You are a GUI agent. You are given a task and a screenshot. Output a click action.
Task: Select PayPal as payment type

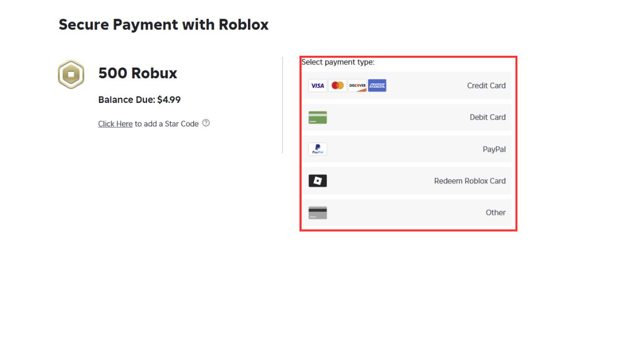pos(407,149)
